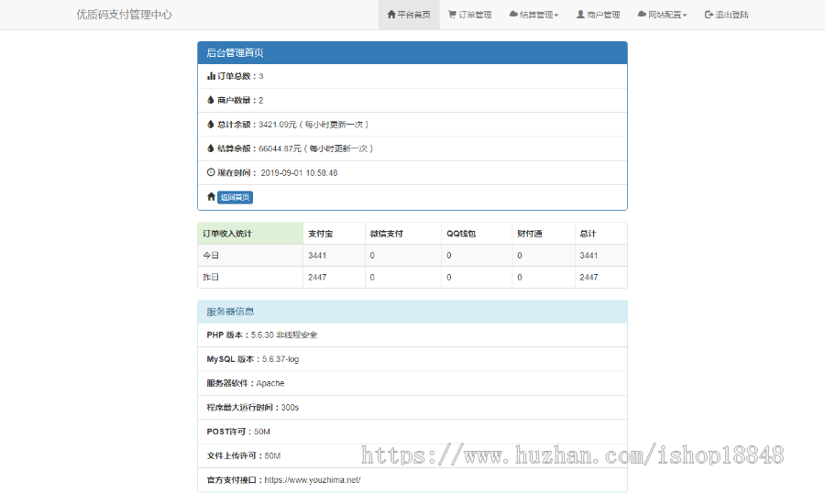Image resolution: width=825 pixels, height=504 pixels.
Task: Click the droplet icon beside 总计余额
Action: pos(211,124)
